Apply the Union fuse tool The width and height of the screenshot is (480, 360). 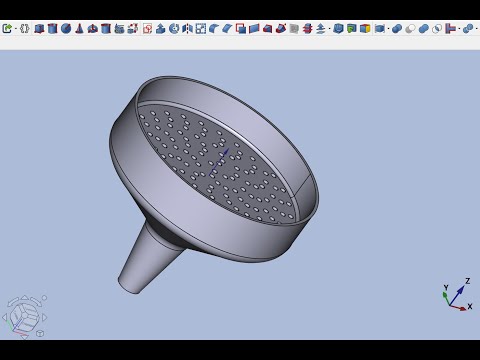coord(424,29)
